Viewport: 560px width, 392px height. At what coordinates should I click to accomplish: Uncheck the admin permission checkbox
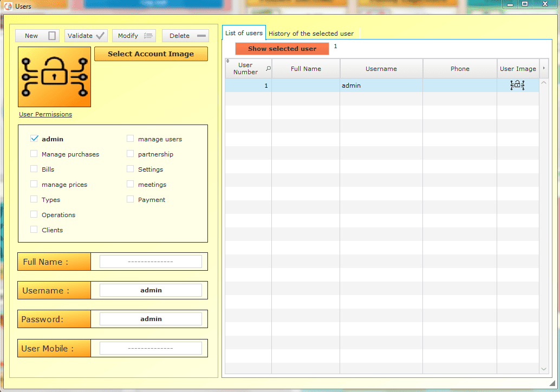coord(35,139)
